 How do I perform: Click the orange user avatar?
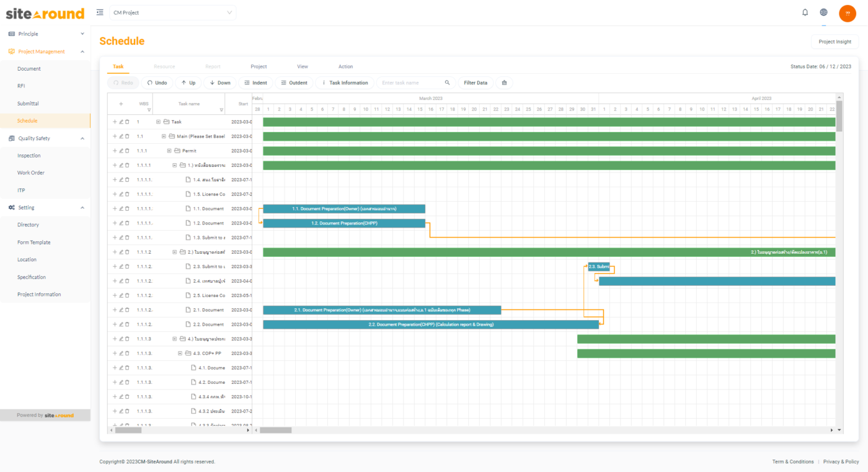tap(847, 13)
